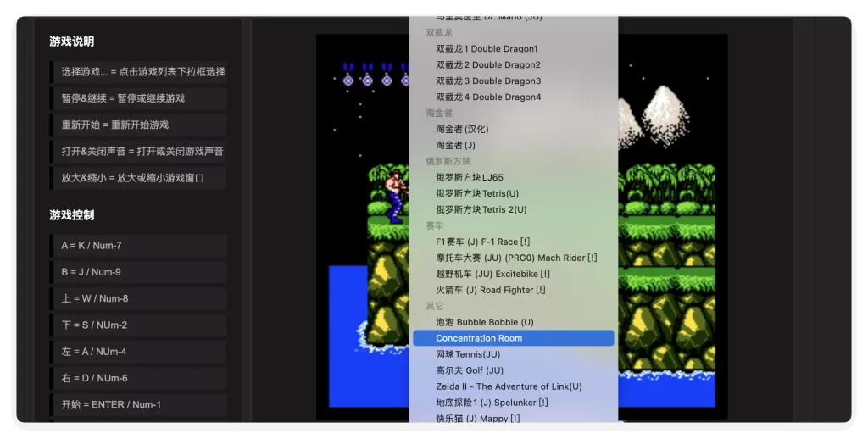The width and height of the screenshot is (868, 439).
Task: Select 淘金者(J) game option
Action: 455,146
